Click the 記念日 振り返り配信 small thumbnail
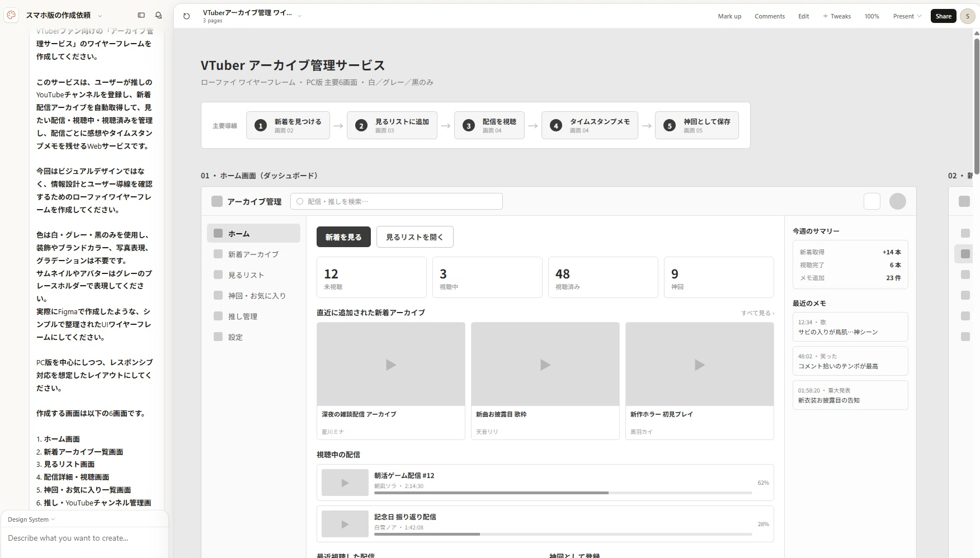Viewport: 980px width, 558px height. pos(345,524)
